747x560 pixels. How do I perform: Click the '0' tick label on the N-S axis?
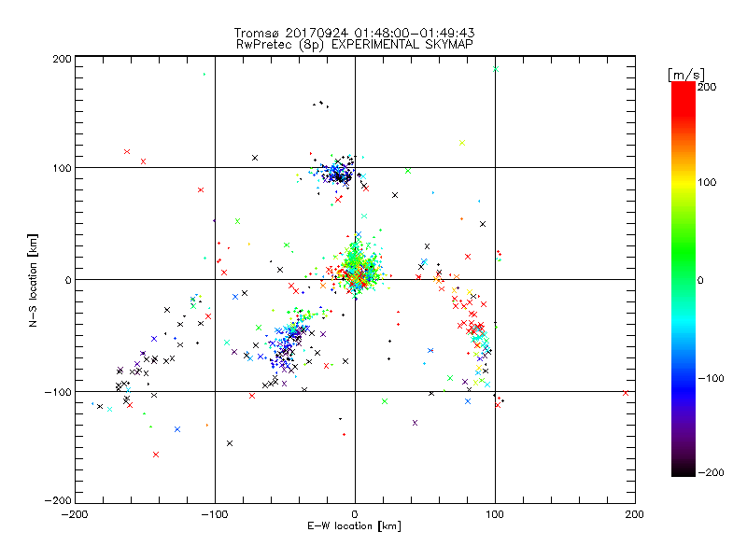coord(68,280)
